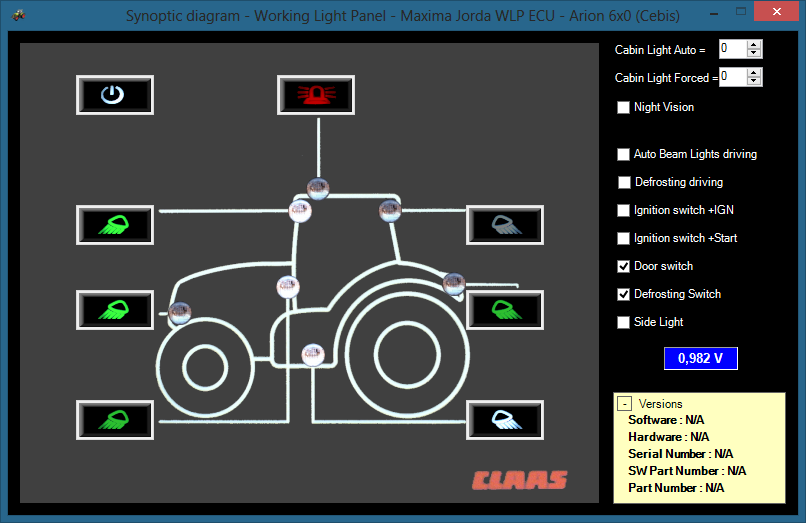Click the lower cab step lamp
The image size is (806, 523).
[313, 355]
